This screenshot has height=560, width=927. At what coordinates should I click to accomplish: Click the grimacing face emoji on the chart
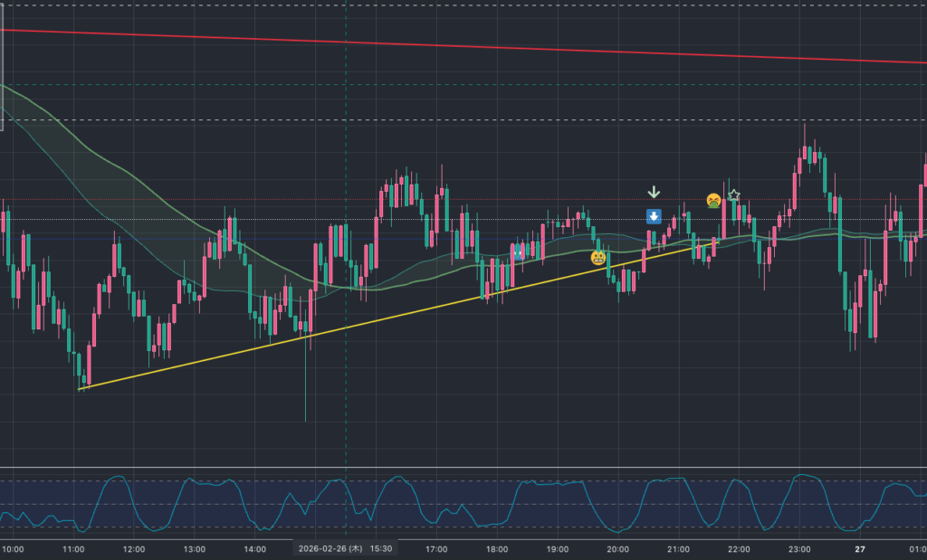pyautogui.click(x=598, y=258)
